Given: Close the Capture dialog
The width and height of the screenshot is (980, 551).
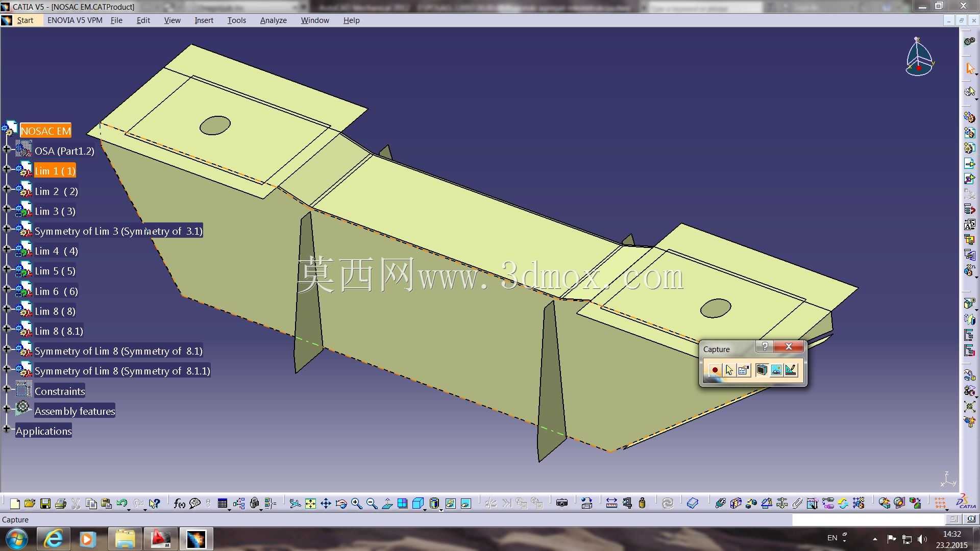Looking at the screenshot, I should (x=789, y=347).
